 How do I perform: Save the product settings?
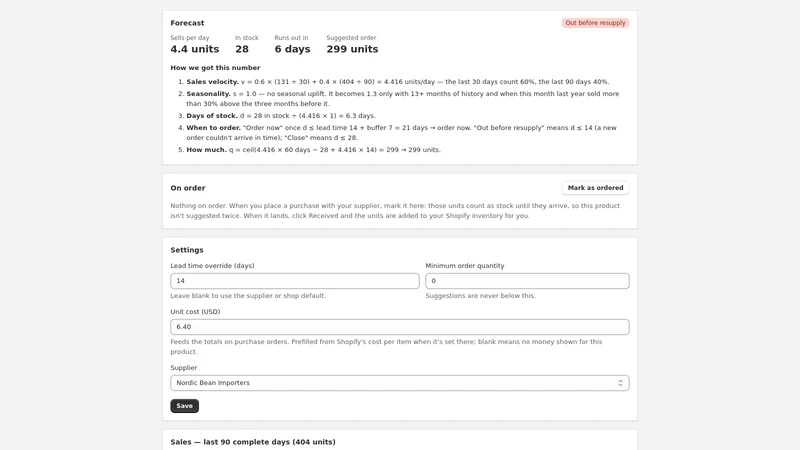point(184,406)
